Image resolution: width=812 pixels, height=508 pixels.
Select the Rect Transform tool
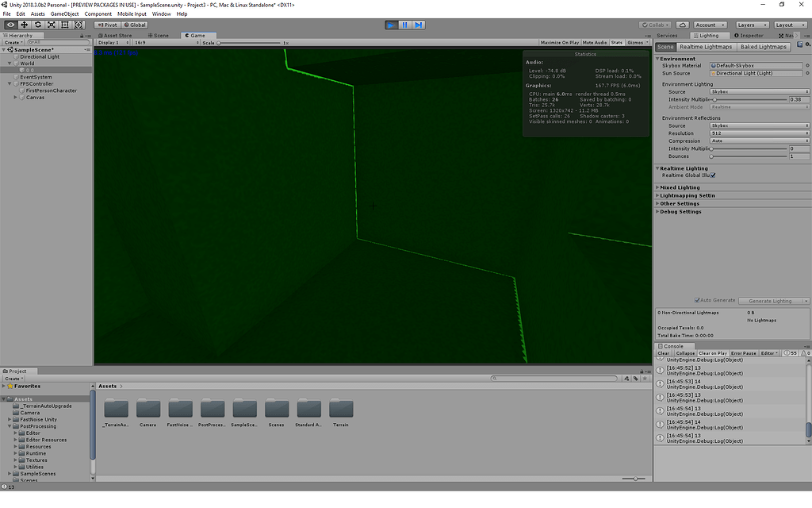[x=64, y=25]
